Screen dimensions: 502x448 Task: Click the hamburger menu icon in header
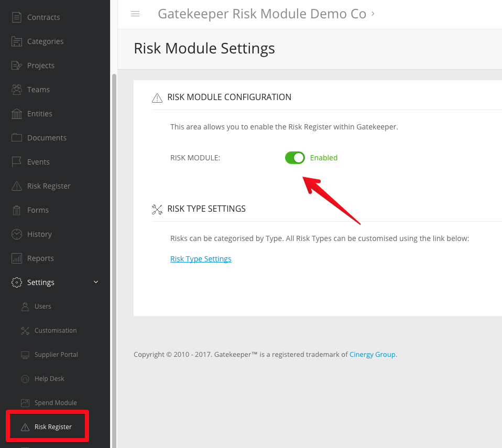pos(135,14)
